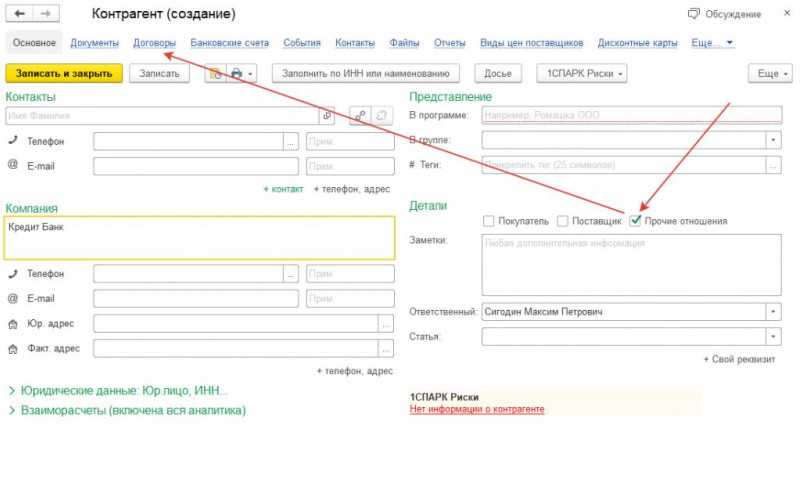The image size is (800, 486).
Task: Expand Взаиморасчеты section
Action: [x=127, y=411]
